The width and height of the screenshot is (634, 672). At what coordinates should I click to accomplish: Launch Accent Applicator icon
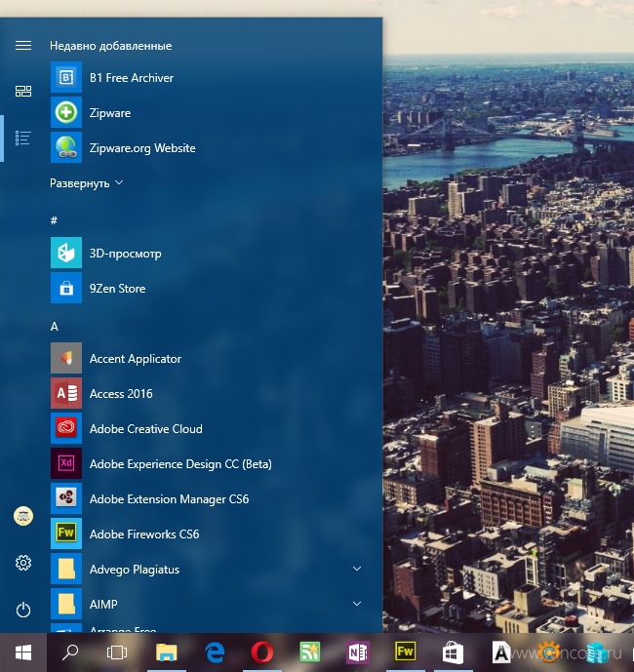click(66, 358)
